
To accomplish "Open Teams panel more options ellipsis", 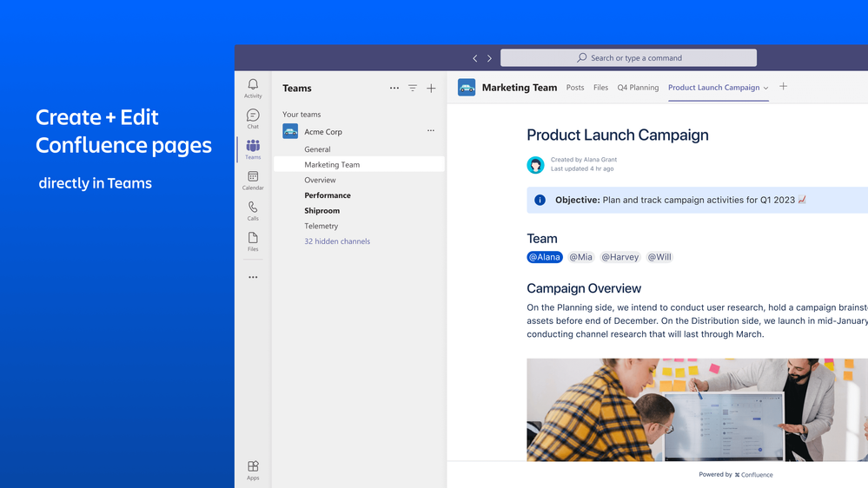I will point(394,88).
